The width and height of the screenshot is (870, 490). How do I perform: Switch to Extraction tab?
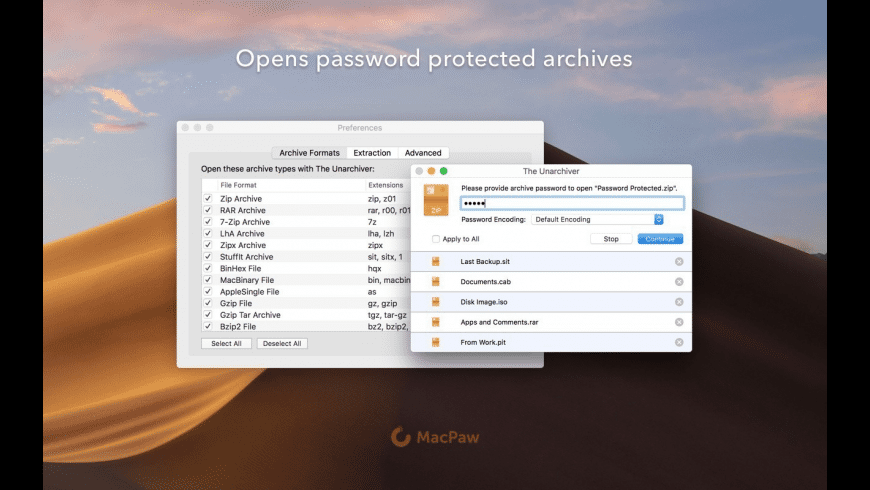372,153
